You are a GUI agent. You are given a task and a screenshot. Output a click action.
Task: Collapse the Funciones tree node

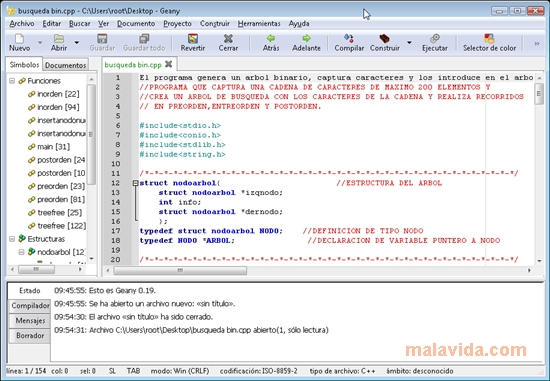[12, 81]
